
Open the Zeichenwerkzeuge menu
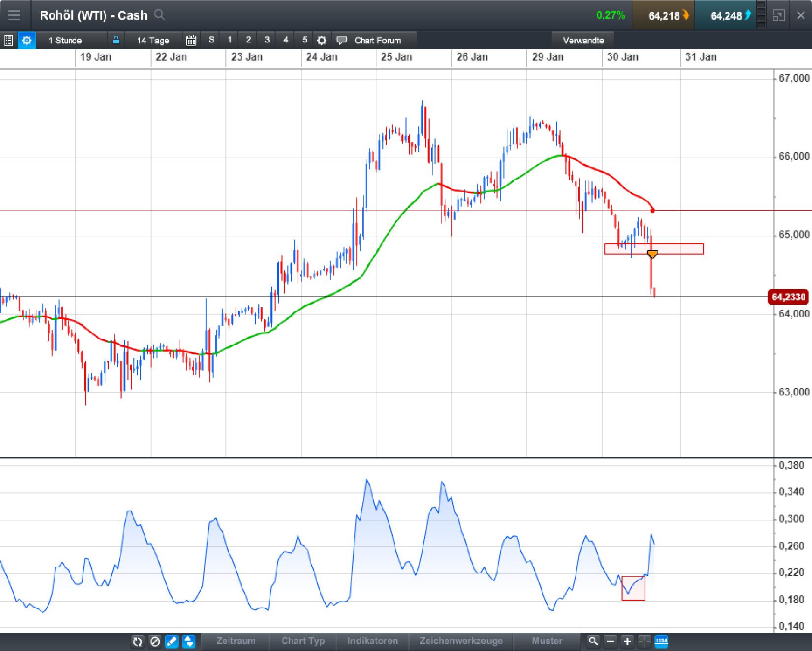tap(461, 642)
